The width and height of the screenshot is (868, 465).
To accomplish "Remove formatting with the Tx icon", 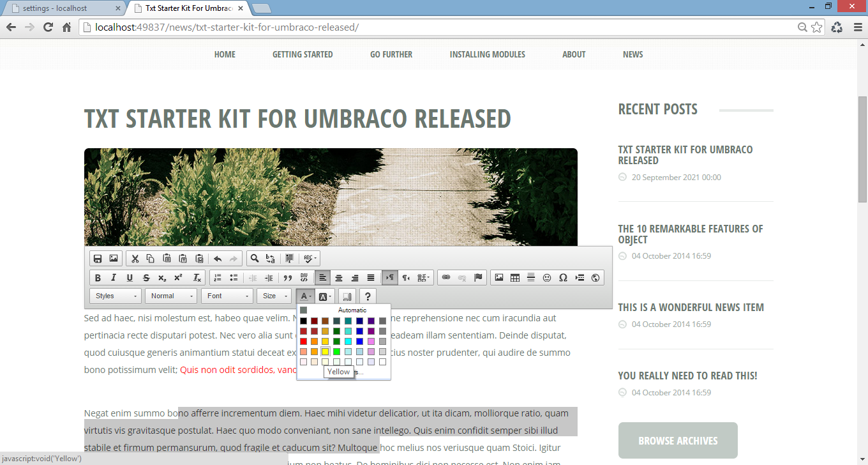I will [197, 278].
